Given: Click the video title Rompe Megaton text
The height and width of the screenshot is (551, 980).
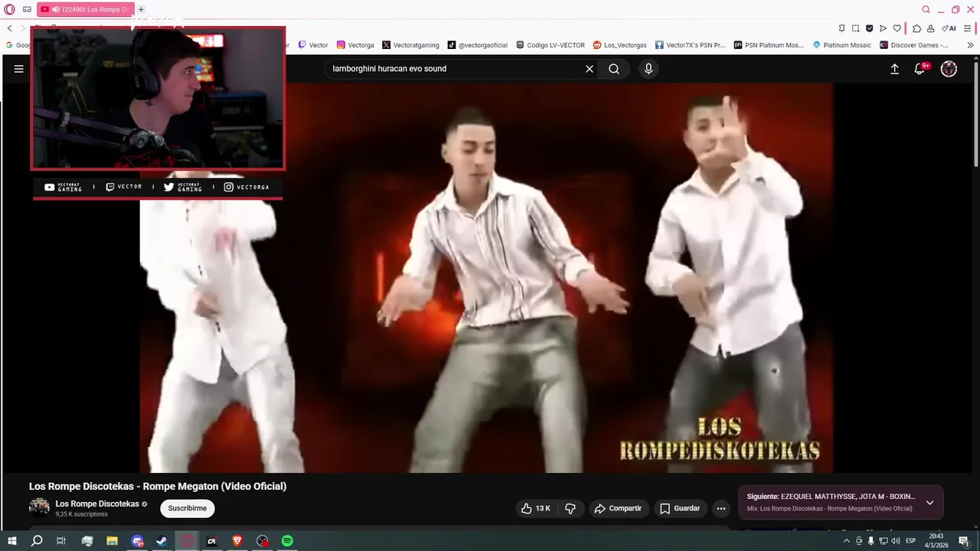Looking at the screenshot, I should pos(158,486).
